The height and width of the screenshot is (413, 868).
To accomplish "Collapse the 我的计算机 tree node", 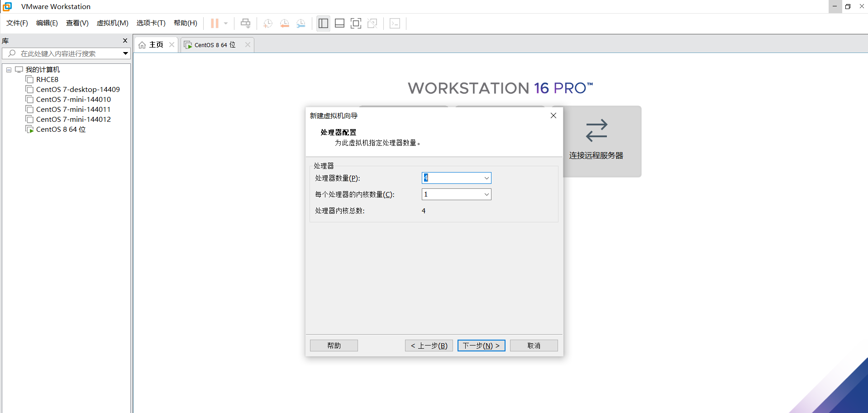I will pos(9,69).
